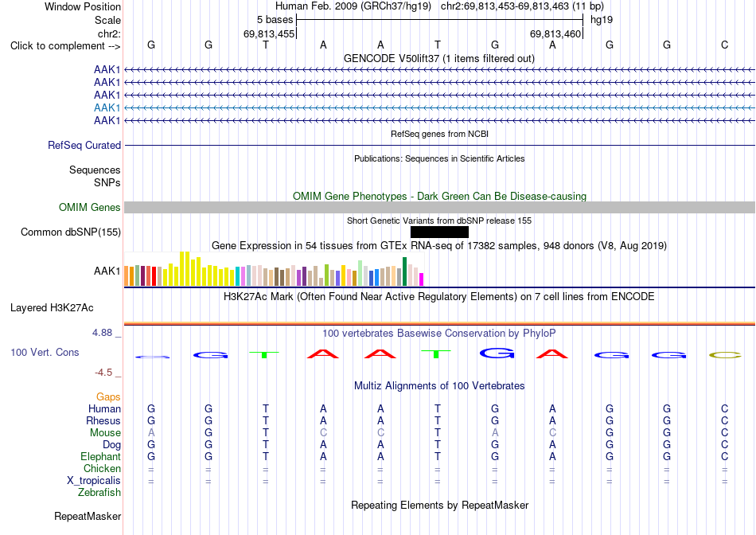The height and width of the screenshot is (535, 756).
Task: Select the 'Dog' alignment row label
Action: (112, 445)
